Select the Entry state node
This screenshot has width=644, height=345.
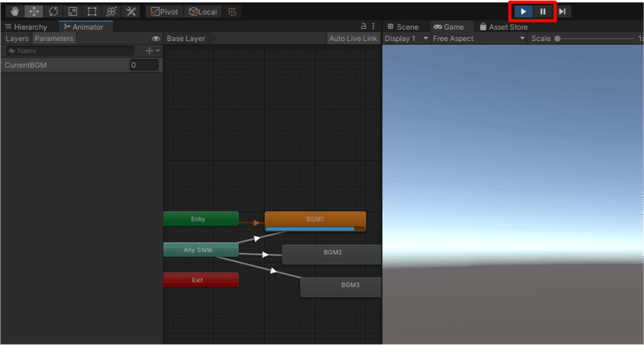(x=200, y=218)
